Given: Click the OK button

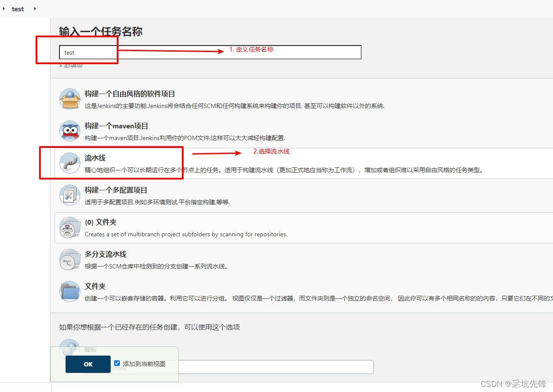Looking at the screenshot, I should click(88, 364).
